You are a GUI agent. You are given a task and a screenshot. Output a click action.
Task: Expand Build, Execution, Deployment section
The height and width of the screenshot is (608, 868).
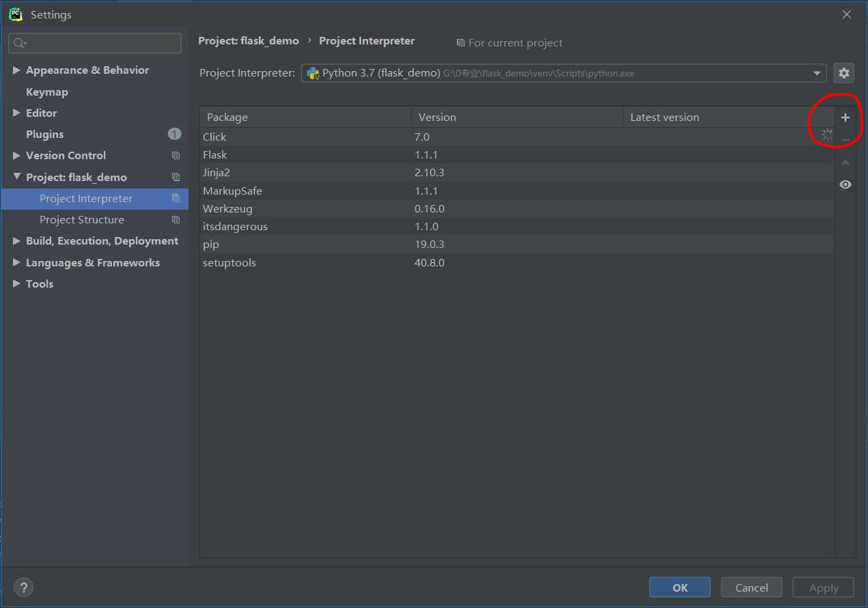point(16,241)
